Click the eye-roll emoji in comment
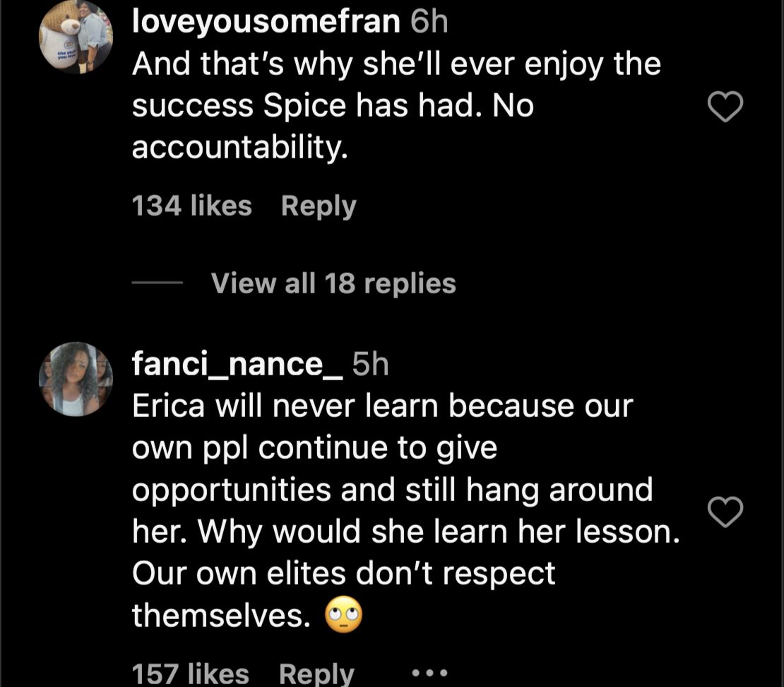The width and height of the screenshot is (784, 687). pyautogui.click(x=343, y=616)
